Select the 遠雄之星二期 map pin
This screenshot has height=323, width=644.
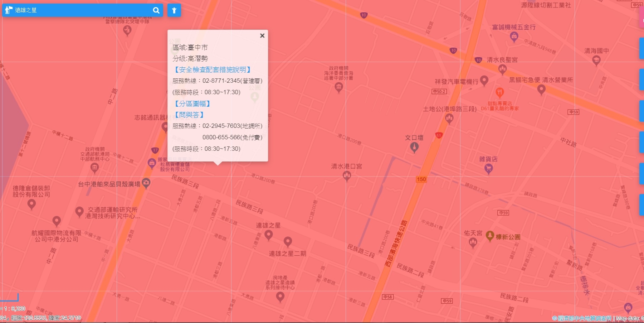click(288, 242)
